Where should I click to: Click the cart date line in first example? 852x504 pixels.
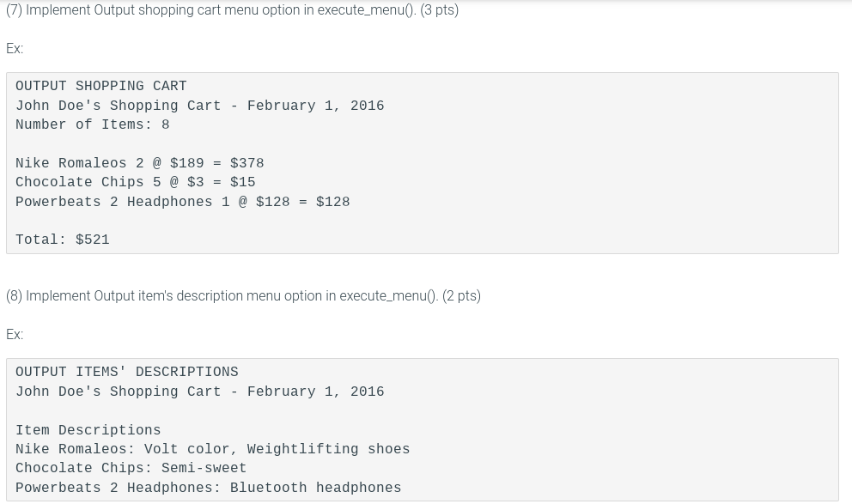click(199, 106)
